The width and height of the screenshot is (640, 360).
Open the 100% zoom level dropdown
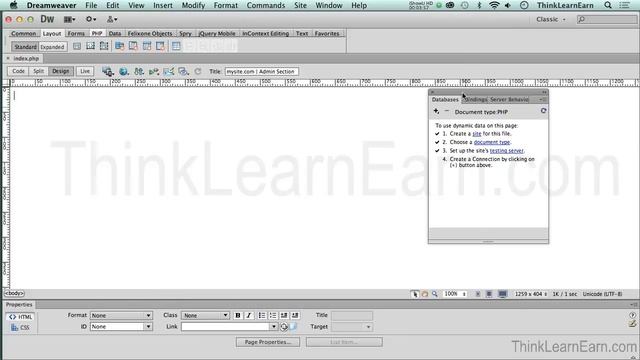pos(455,294)
